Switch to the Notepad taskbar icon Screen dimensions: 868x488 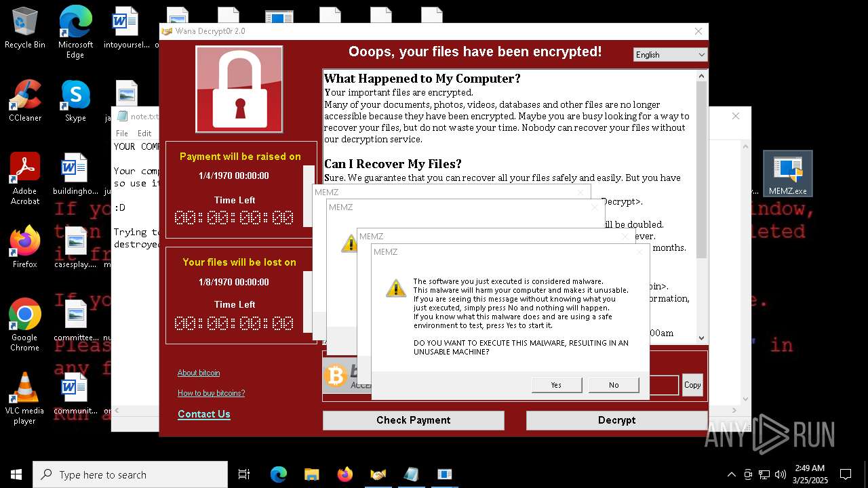click(x=411, y=474)
